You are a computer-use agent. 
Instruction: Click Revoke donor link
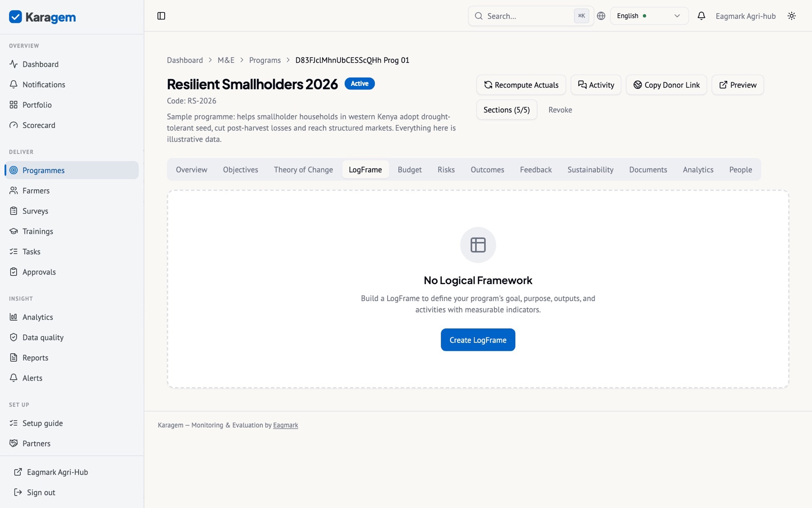point(560,110)
